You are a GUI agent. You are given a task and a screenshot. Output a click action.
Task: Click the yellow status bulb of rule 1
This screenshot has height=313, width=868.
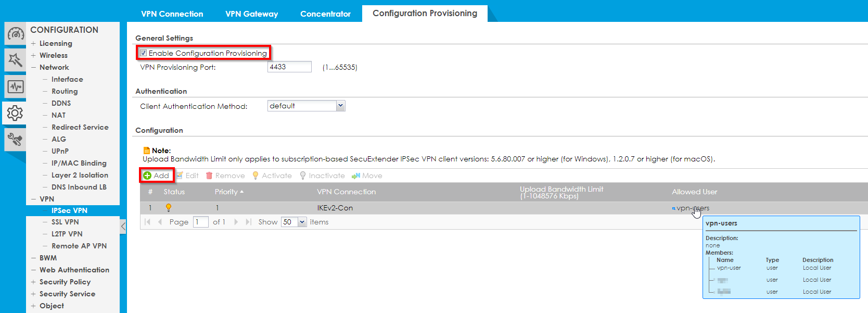coord(169,208)
